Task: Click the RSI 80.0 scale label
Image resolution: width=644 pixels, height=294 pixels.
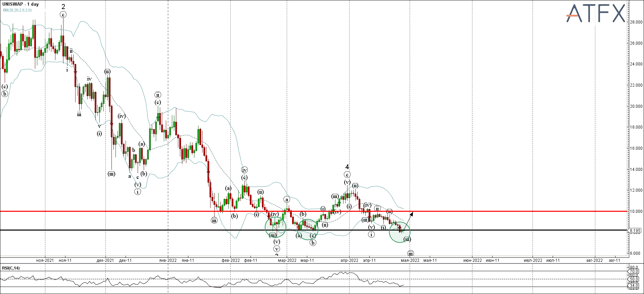Action: [634, 268]
